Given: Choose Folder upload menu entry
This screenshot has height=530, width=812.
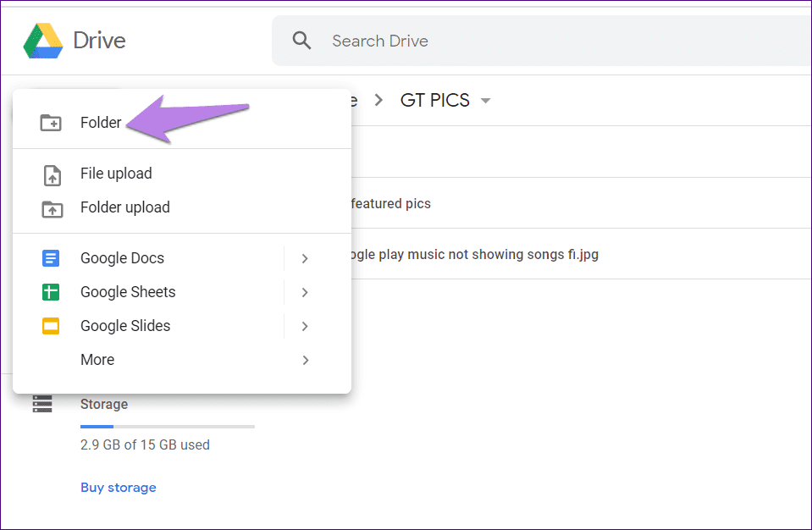Looking at the screenshot, I should [182, 207].
